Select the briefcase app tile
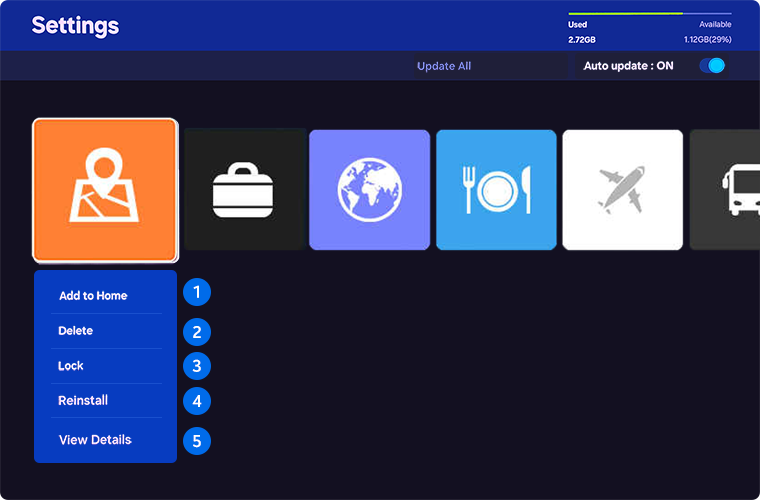 click(245, 190)
